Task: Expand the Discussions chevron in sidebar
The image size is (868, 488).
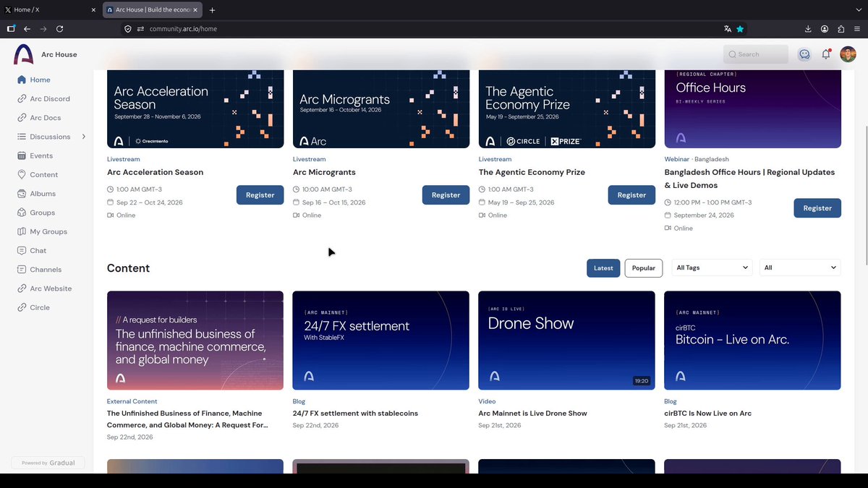Action: coord(84,137)
